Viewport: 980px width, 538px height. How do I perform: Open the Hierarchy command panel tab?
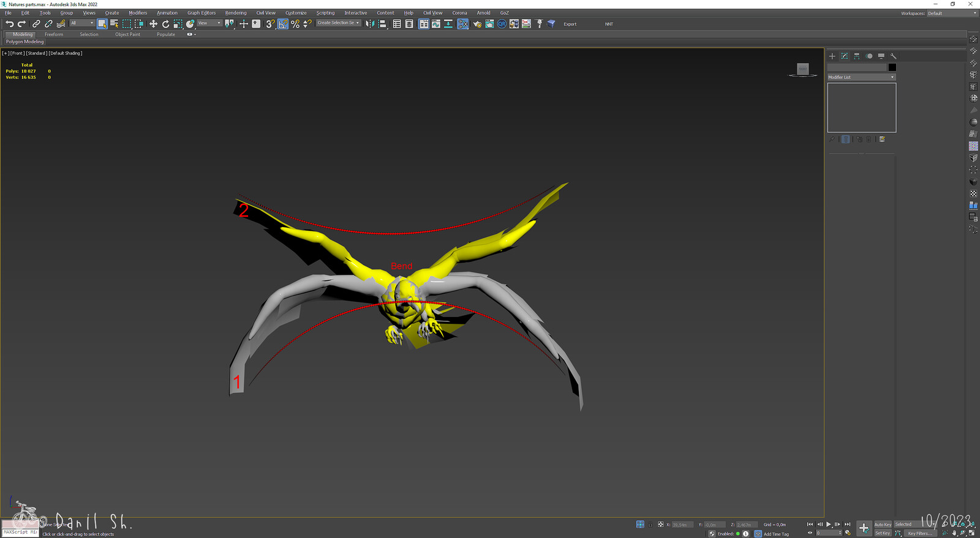[x=856, y=56]
